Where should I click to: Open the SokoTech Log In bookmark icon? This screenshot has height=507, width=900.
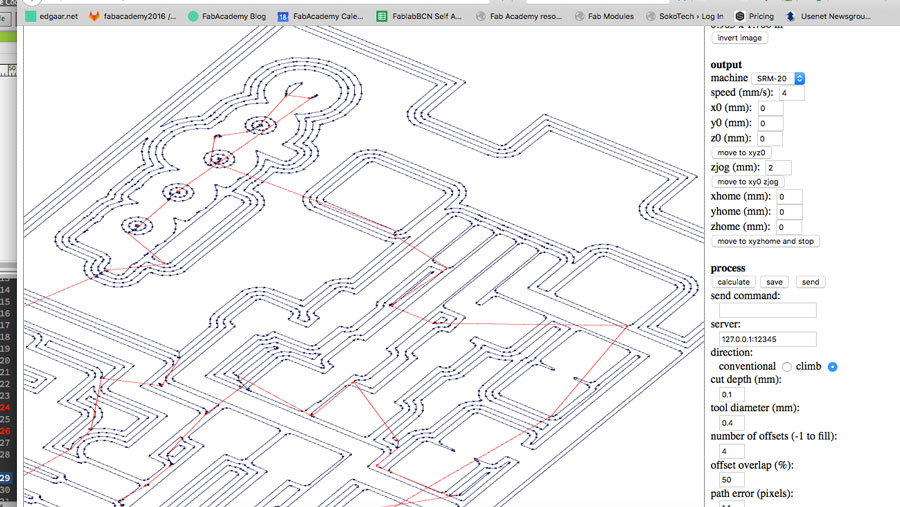click(650, 17)
